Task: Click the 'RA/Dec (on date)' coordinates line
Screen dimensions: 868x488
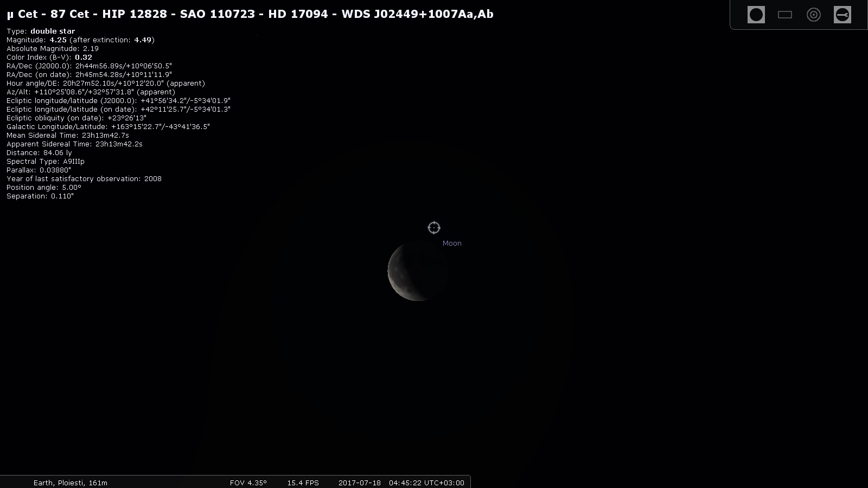Action: 90,75
